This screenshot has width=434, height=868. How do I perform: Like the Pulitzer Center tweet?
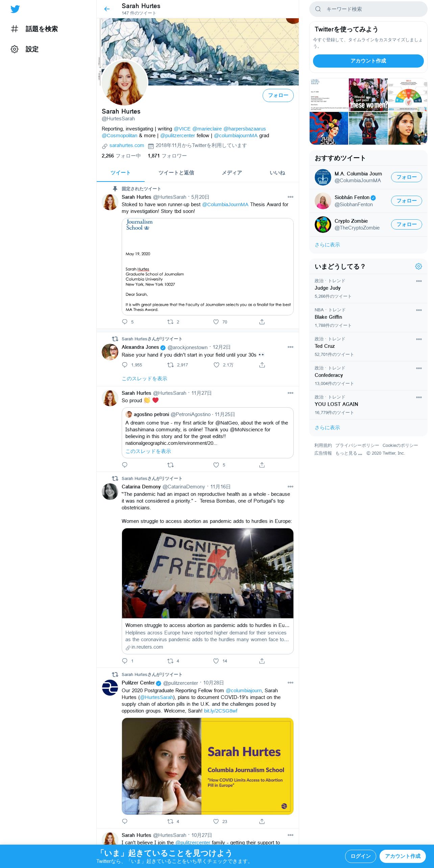tap(216, 821)
